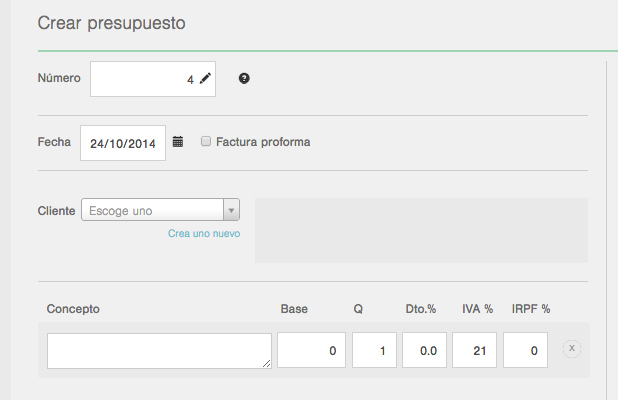Click the IVA % field showing 21
Image resolution: width=618 pixels, height=400 pixels.
coord(475,350)
